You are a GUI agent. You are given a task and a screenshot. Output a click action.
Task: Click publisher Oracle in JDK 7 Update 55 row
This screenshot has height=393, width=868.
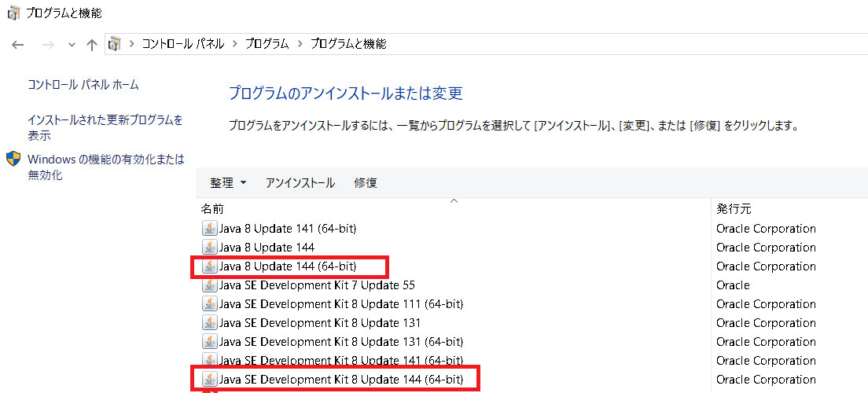(733, 285)
